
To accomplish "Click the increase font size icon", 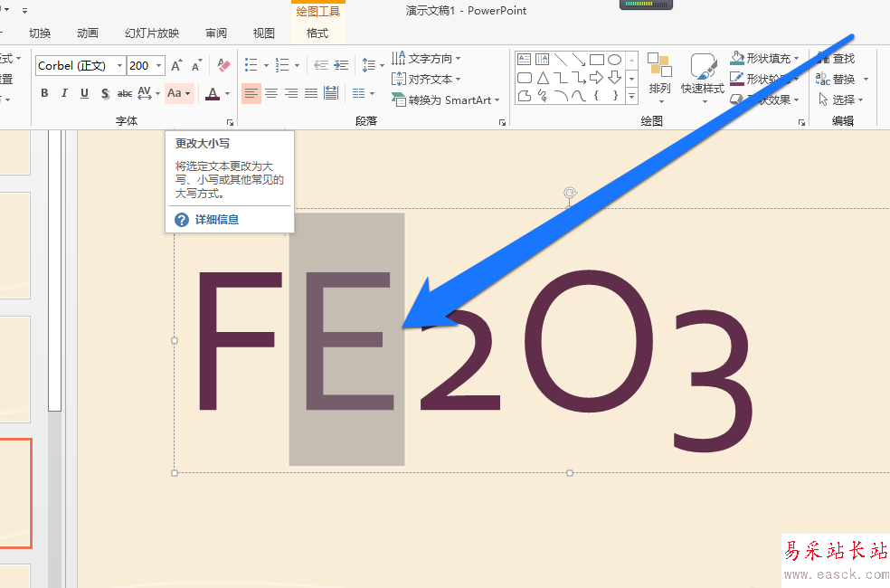I will 176,65.
